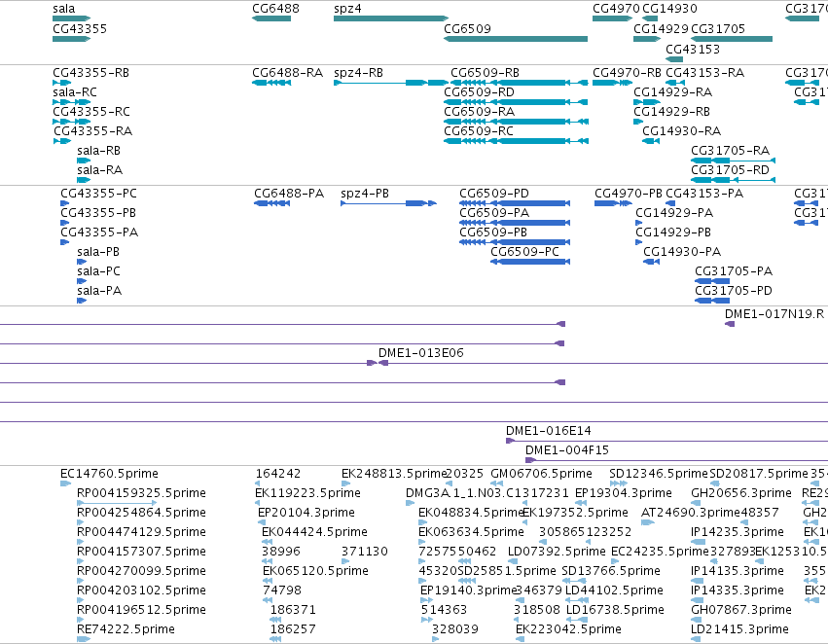This screenshot has height=644, width=828.
Task: Click the spz4-PB protein feature
Action: 388,203
